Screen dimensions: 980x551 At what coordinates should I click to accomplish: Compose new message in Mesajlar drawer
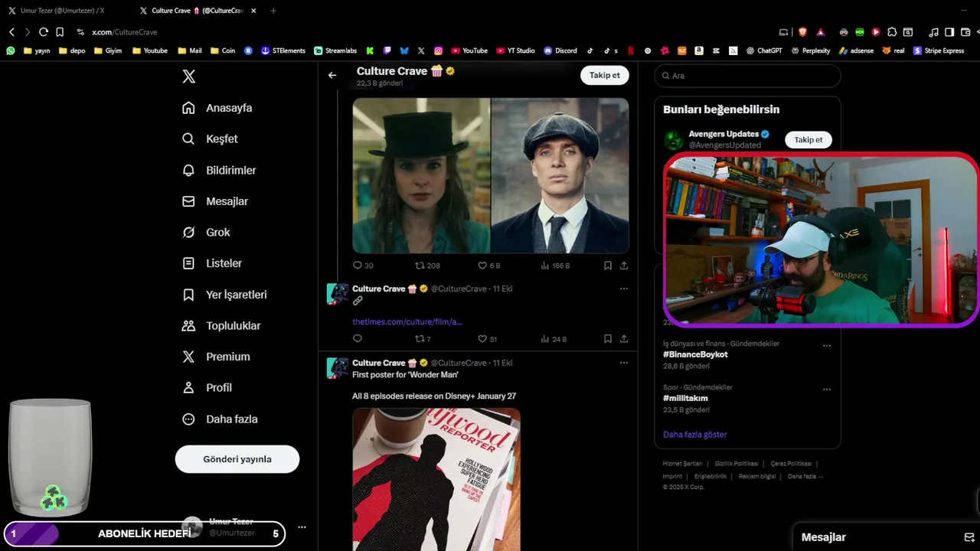pos(969,537)
